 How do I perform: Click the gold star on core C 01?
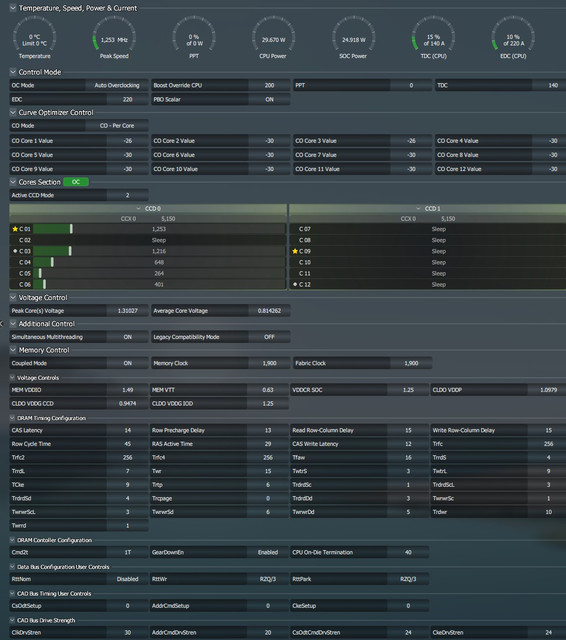tap(15, 229)
